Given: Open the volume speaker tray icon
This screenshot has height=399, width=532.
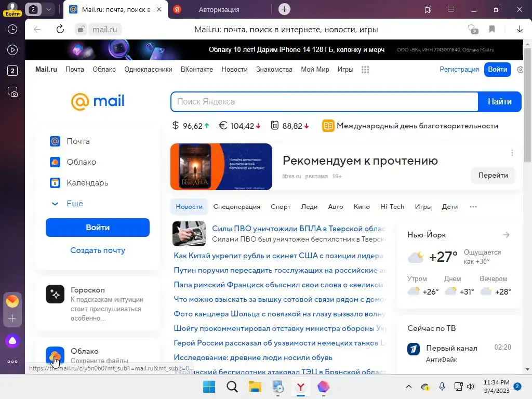Looking at the screenshot, I should coord(470,387).
